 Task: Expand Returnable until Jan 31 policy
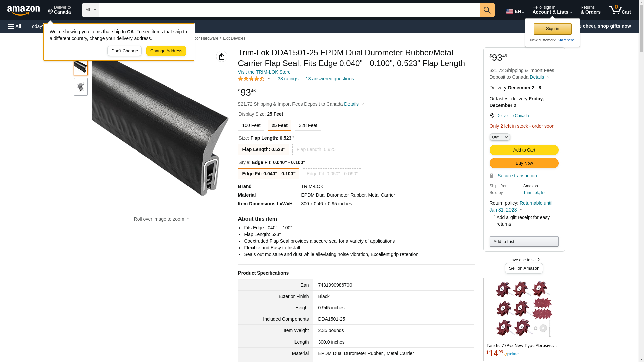(x=521, y=206)
